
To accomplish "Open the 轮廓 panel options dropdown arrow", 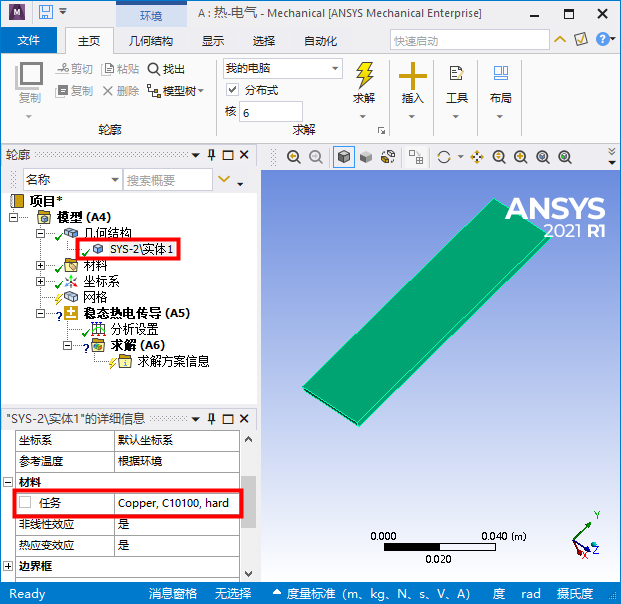I will 195,155.
